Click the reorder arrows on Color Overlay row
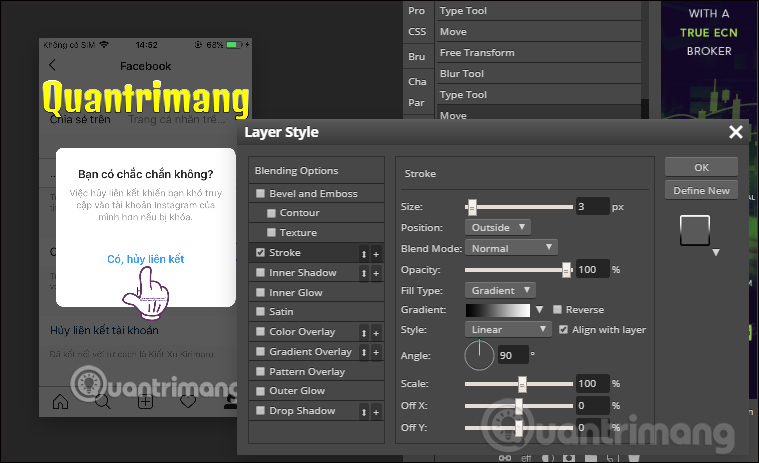Viewport: 759px width, 463px height. [x=364, y=333]
